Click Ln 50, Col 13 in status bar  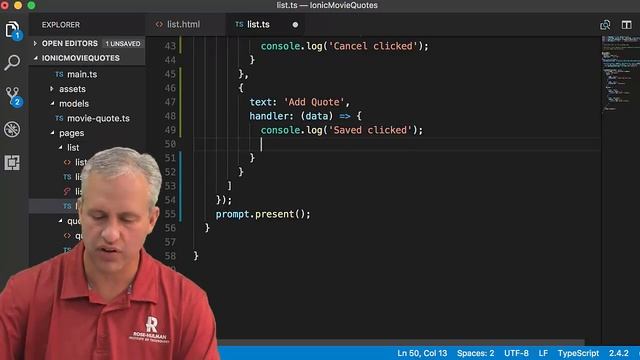click(422, 353)
